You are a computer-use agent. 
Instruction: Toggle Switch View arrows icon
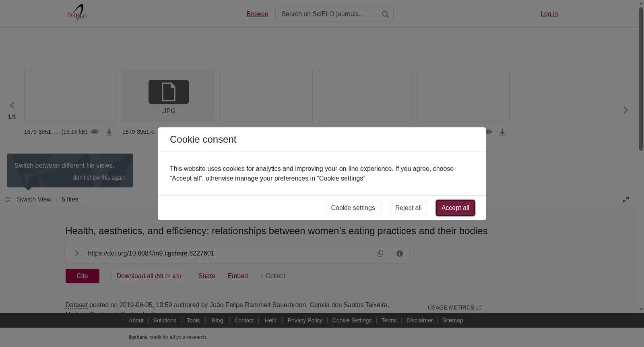click(x=7, y=199)
